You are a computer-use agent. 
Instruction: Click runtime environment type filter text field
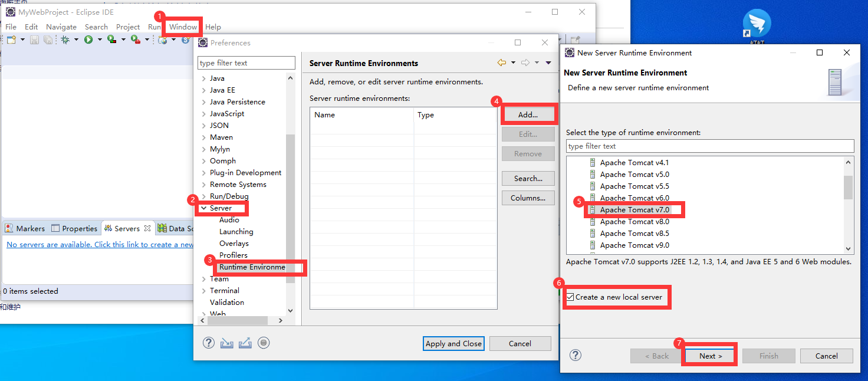[710, 146]
